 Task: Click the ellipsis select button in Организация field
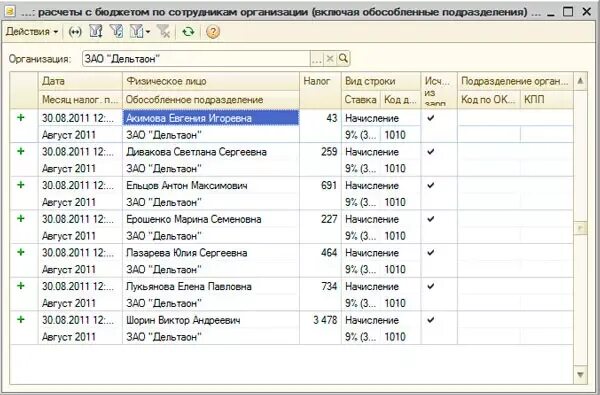(316, 59)
